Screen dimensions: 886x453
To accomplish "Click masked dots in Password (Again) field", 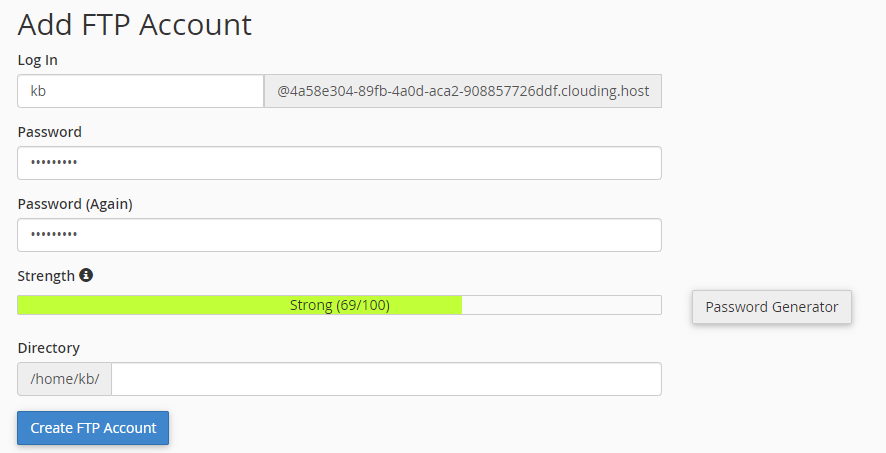I will 54,234.
